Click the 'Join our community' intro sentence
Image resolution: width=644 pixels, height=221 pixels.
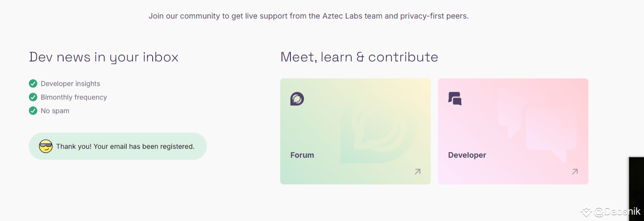tap(309, 16)
